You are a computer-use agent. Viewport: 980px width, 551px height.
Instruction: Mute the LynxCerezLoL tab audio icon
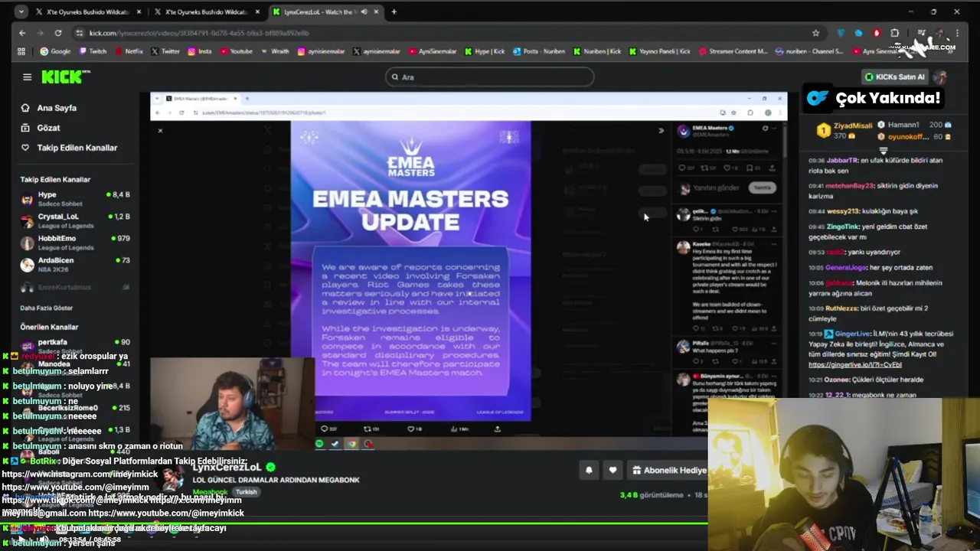pos(364,11)
